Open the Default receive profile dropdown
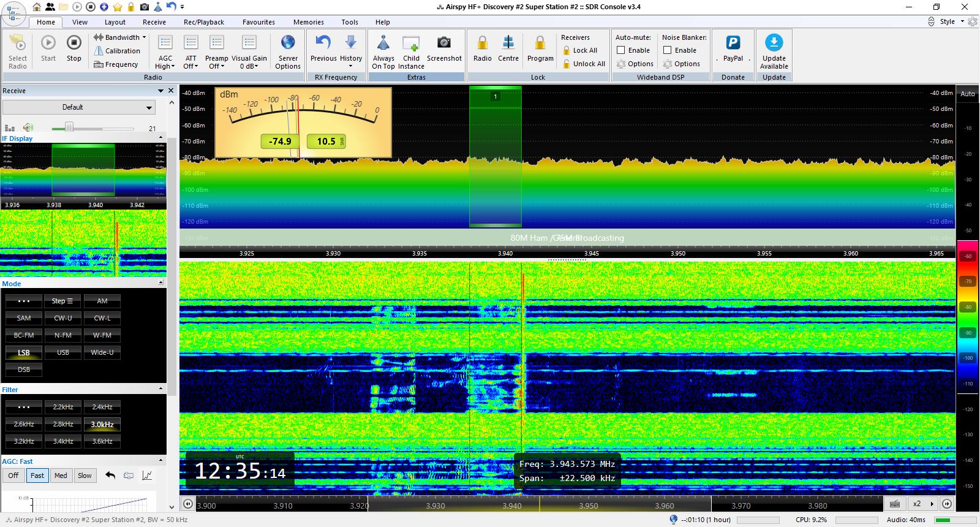Viewport: 980px width, 527px height. click(79, 107)
